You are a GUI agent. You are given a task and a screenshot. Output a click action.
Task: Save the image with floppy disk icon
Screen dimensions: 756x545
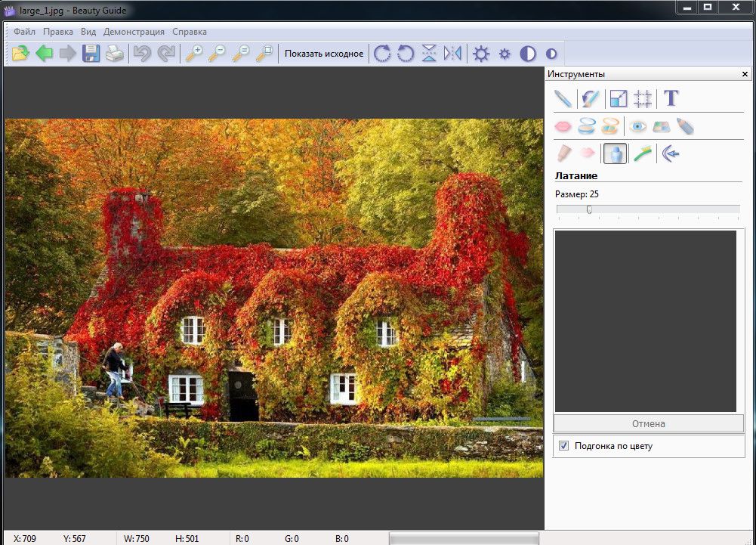click(x=91, y=53)
